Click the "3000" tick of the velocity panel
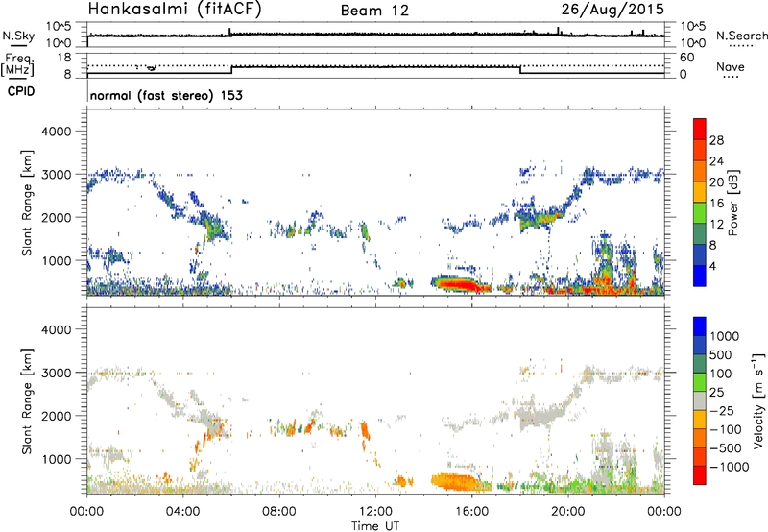The height and width of the screenshot is (532, 768). click(56, 373)
